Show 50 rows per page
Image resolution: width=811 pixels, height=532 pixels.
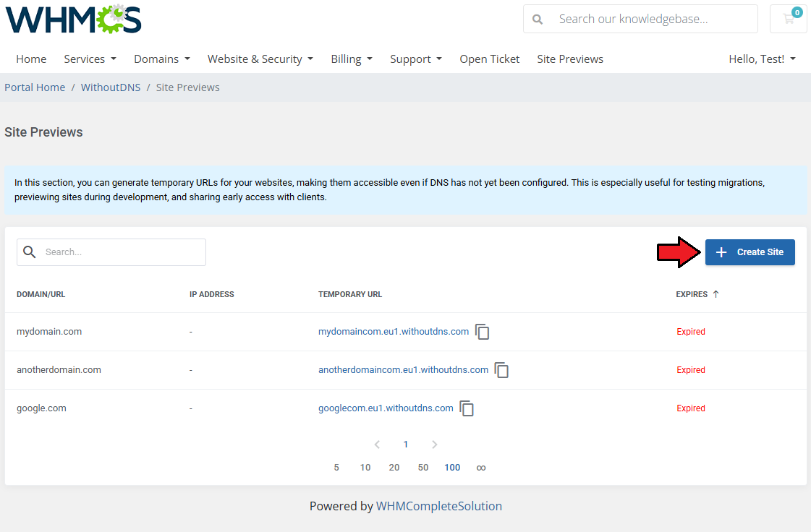point(423,468)
